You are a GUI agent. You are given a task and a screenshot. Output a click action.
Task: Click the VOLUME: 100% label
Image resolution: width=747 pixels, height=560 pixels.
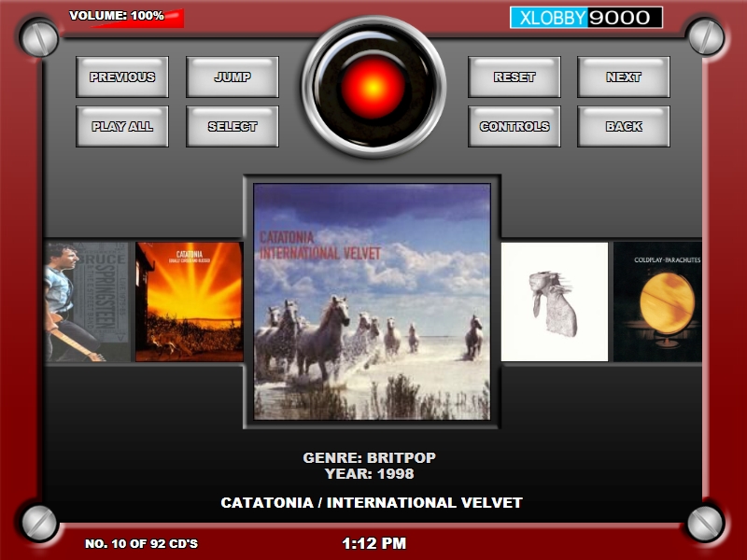coord(117,16)
